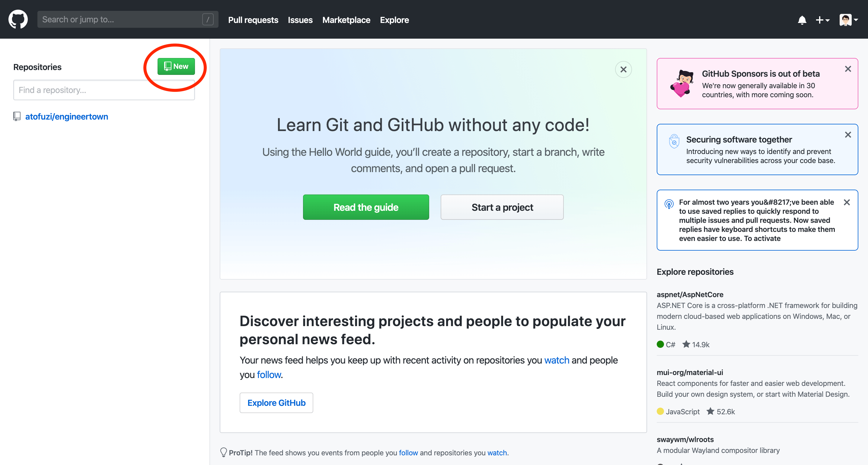Click the follow link in the ProTip
This screenshot has width=868, height=465.
point(408,453)
